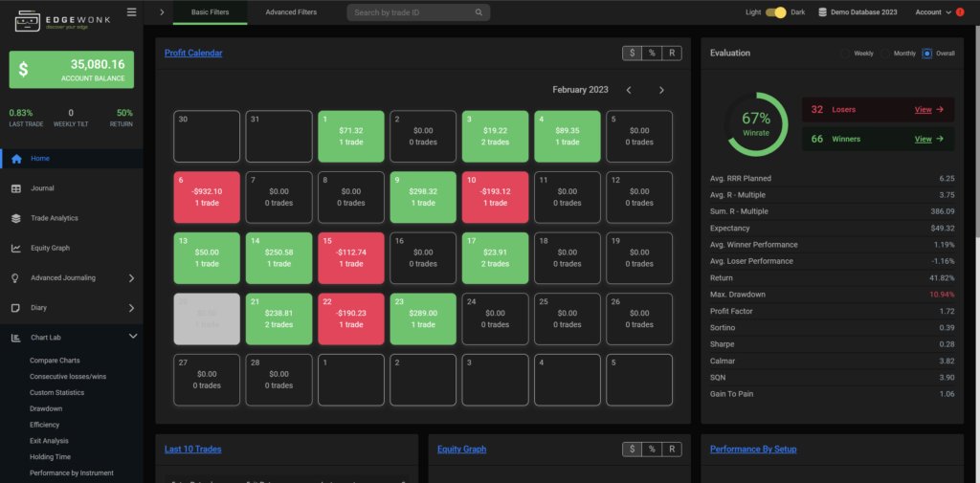The image size is (980, 483).
Task: Click February 9 cell showing $298.32
Action: point(423,197)
